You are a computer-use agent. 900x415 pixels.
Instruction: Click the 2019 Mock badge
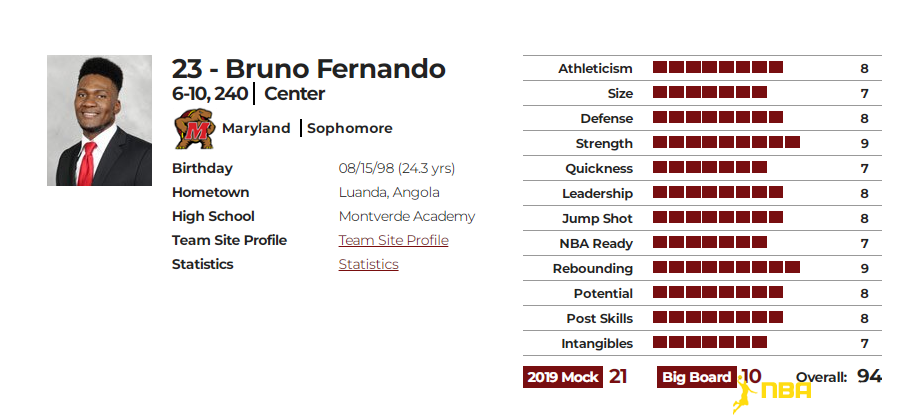(x=562, y=377)
